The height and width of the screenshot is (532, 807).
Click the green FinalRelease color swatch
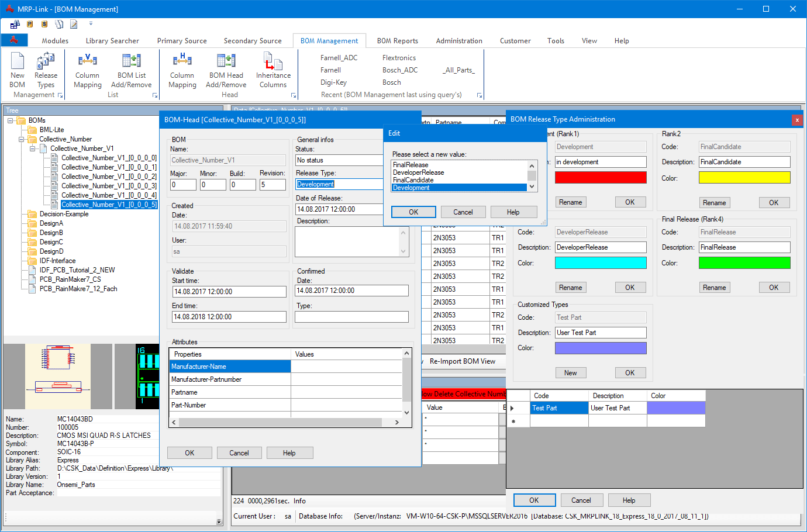tap(744, 262)
